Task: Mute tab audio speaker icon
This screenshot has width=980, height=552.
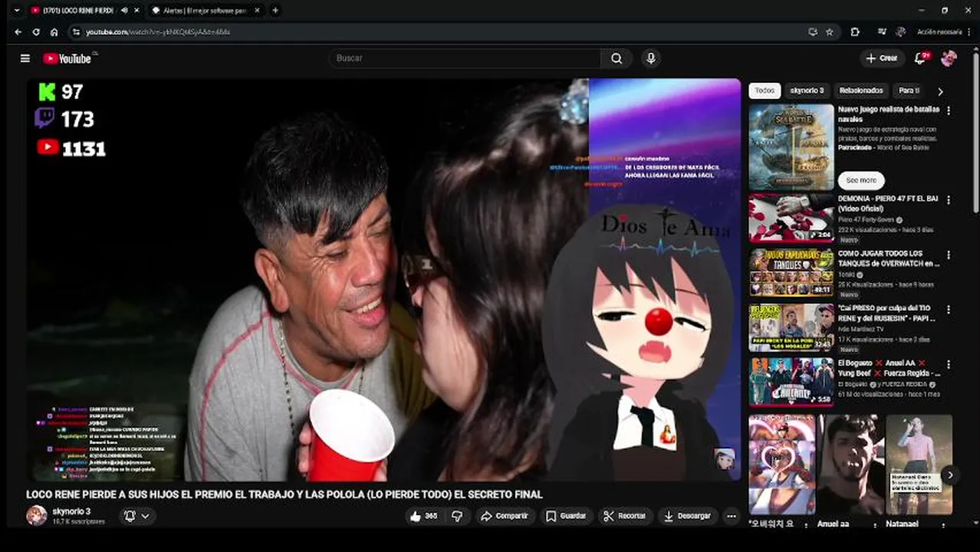Action: [124, 11]
